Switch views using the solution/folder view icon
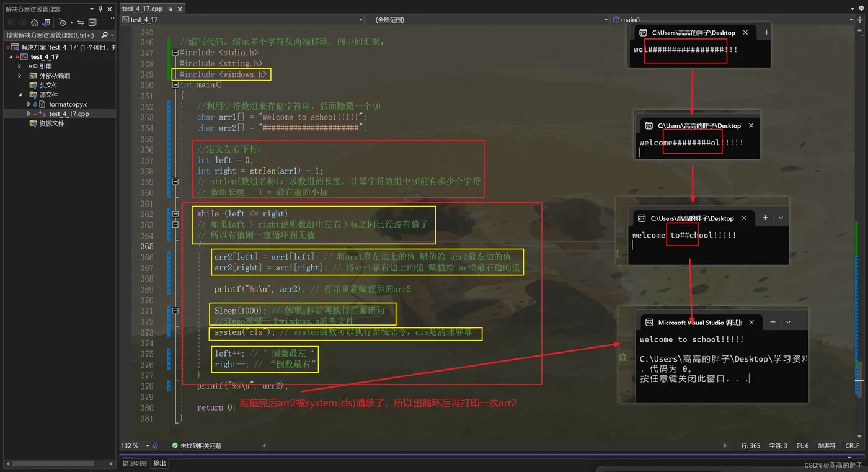Image resolution: width=868 pixels, height=472 pixels. pos(46,22)
